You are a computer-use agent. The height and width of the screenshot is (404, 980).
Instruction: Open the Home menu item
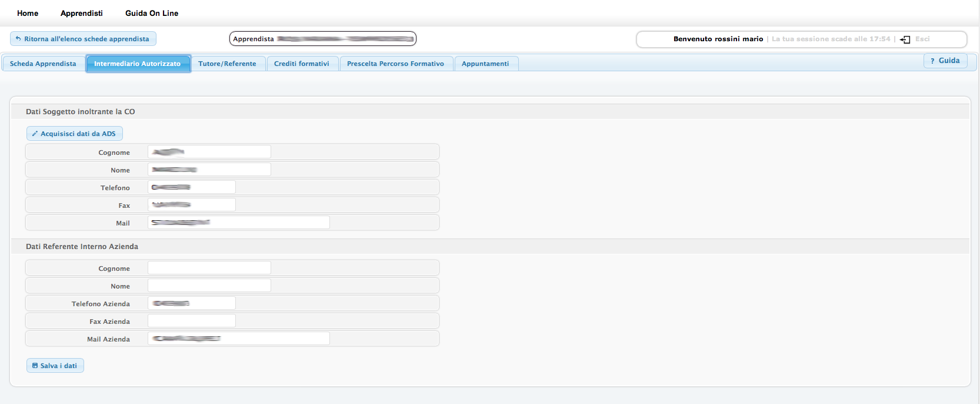tap(28, 13)
